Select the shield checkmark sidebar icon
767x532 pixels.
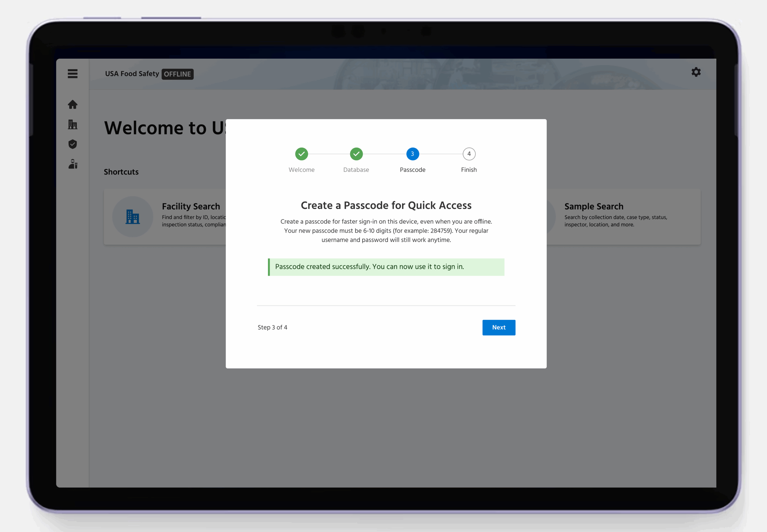[x=73, y=144]
